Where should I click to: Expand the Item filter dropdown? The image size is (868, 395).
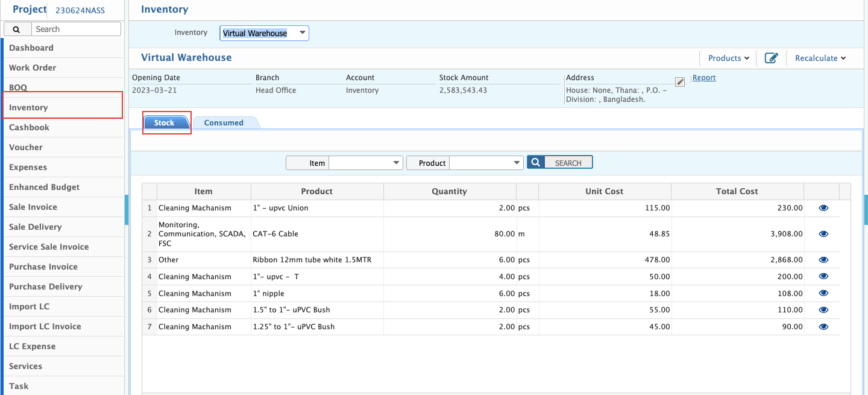(x=365, y=163)
